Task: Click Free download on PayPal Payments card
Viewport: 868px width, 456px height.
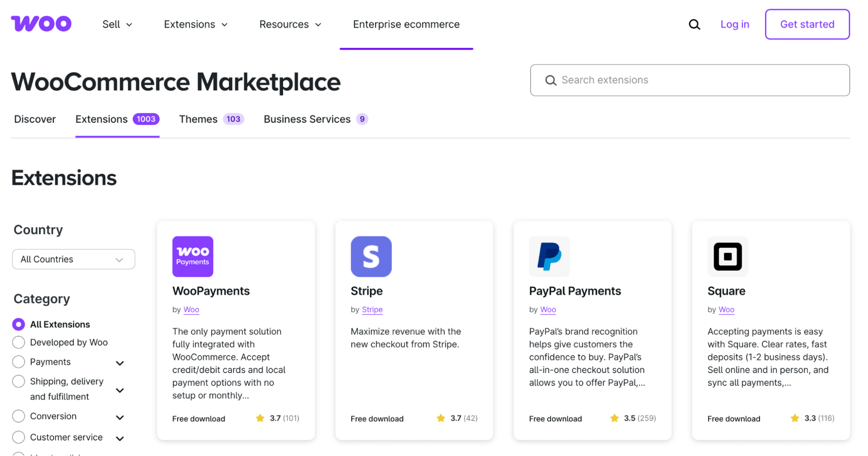Action: pos(555,419)
